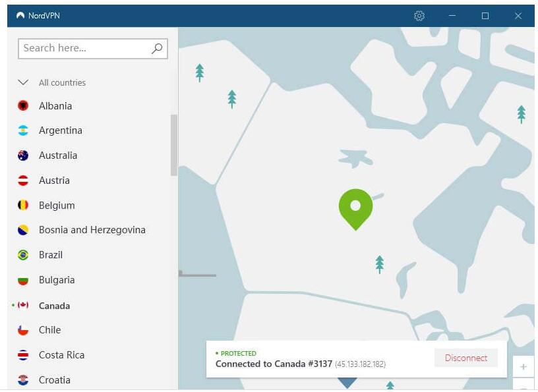This screenshot has height=392, width=538.
Task: Click the country list scrollbar thumb
Action: pyautogui.click(x=174, y=145)
